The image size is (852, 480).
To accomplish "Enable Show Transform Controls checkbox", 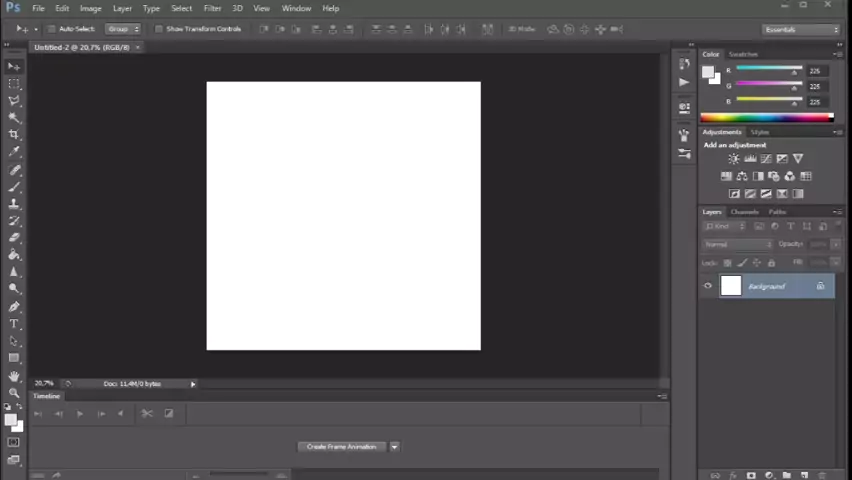I will point(159,29).
